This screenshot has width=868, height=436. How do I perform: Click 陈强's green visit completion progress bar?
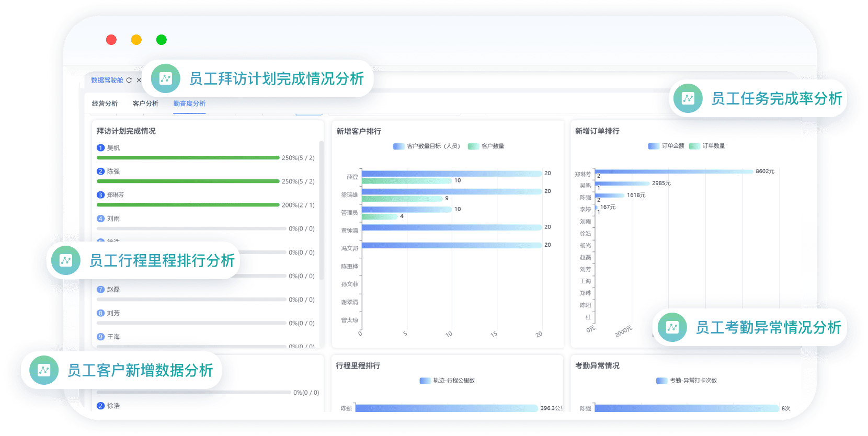(188, 181)
